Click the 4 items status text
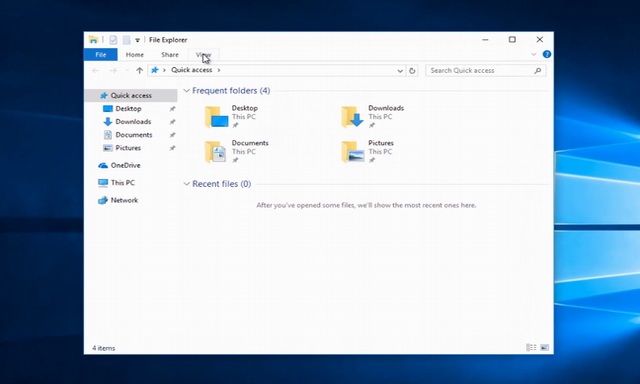Viewport: 640px width, 384px height. point(104,348)
